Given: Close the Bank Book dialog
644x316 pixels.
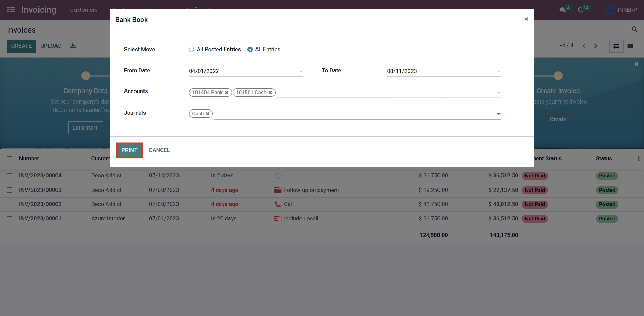Looking at the screenshot, I should pyautogui.click(x=526, y=19).
